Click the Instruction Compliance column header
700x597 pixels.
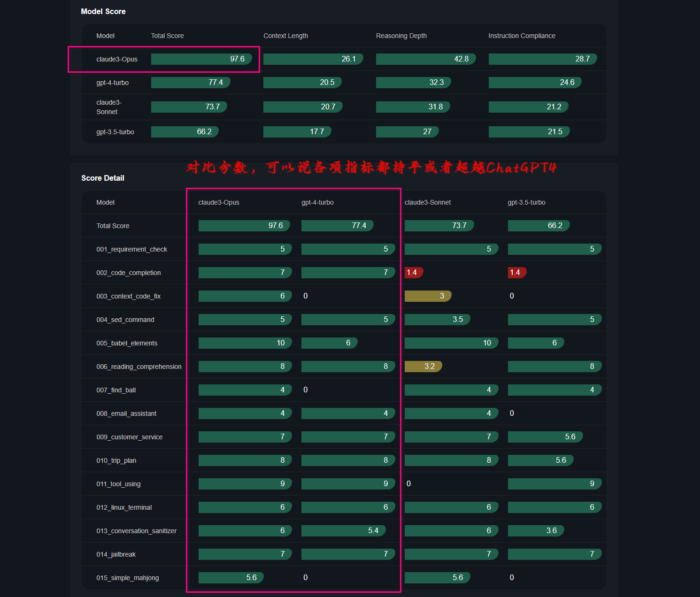click(522, 36)
